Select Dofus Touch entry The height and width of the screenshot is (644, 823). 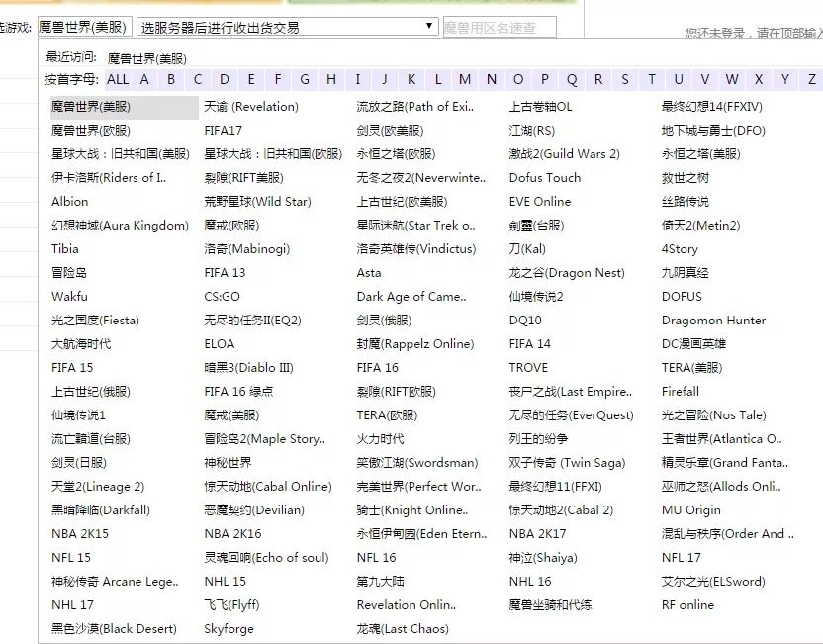tap(545, 178)
